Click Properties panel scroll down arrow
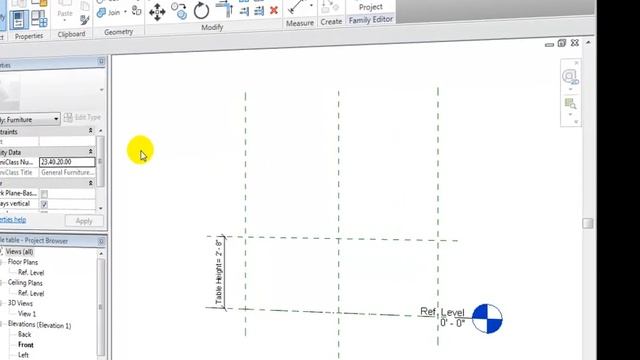This screenshot has height=360, width=640. click(101, 208)
